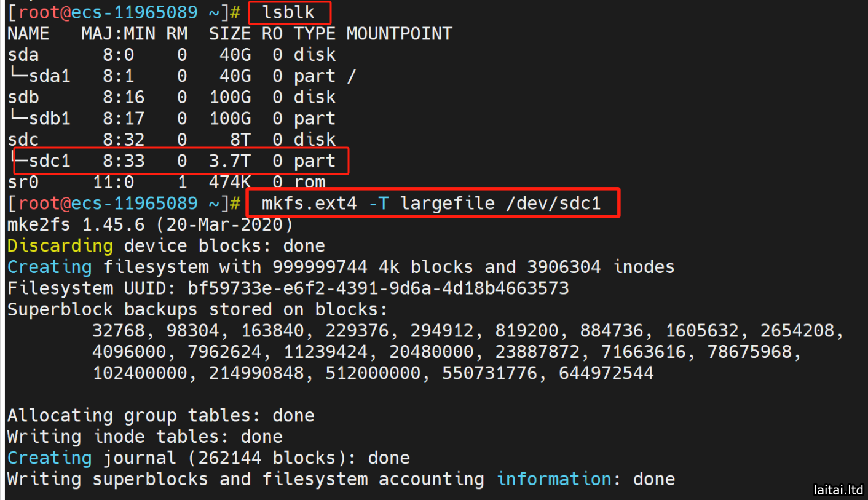Click the /dev/sdc1 device path argument

tap(553, 203)
